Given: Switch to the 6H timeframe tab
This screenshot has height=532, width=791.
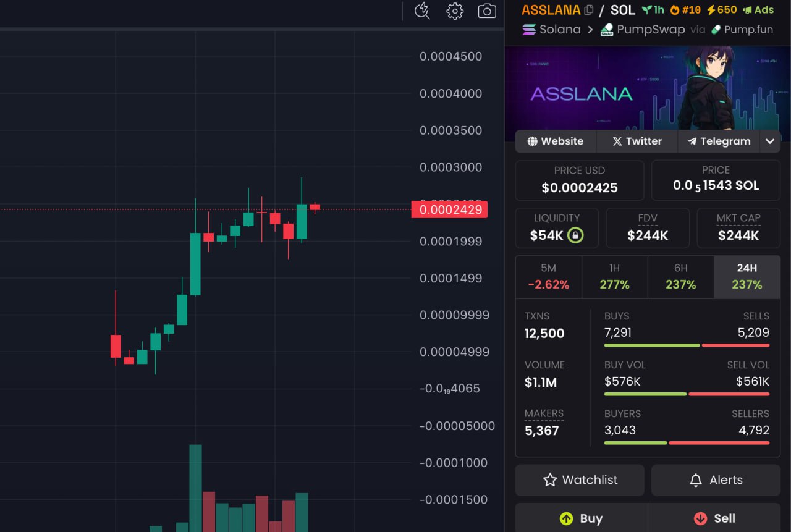Looking at the screenshot, I should point(681,277).
